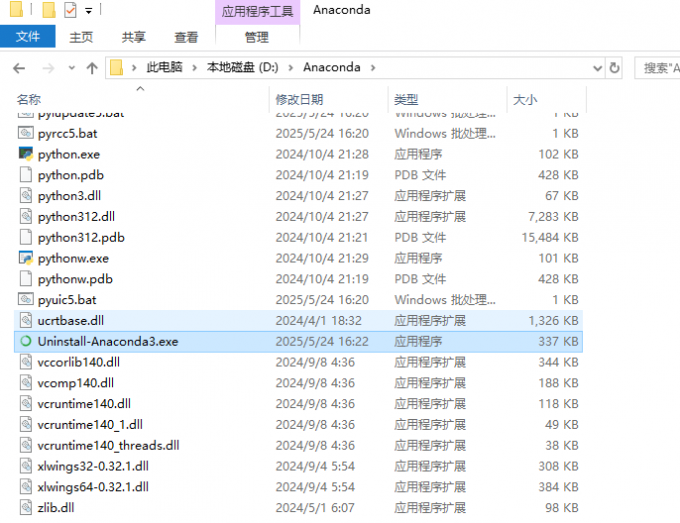Switch to the Home (主页) ribbon tab
Image resolution: width=680 pixels, height=523 pixels.
pos(81,37)
